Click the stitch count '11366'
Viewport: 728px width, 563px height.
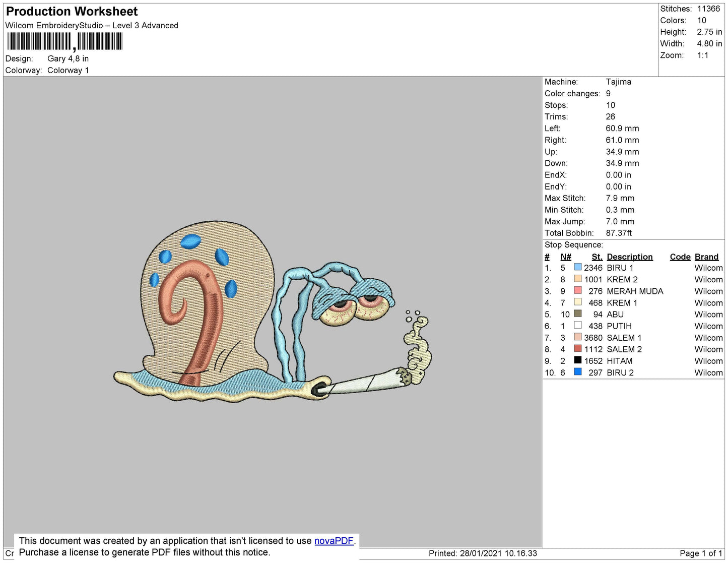(708, 9)
